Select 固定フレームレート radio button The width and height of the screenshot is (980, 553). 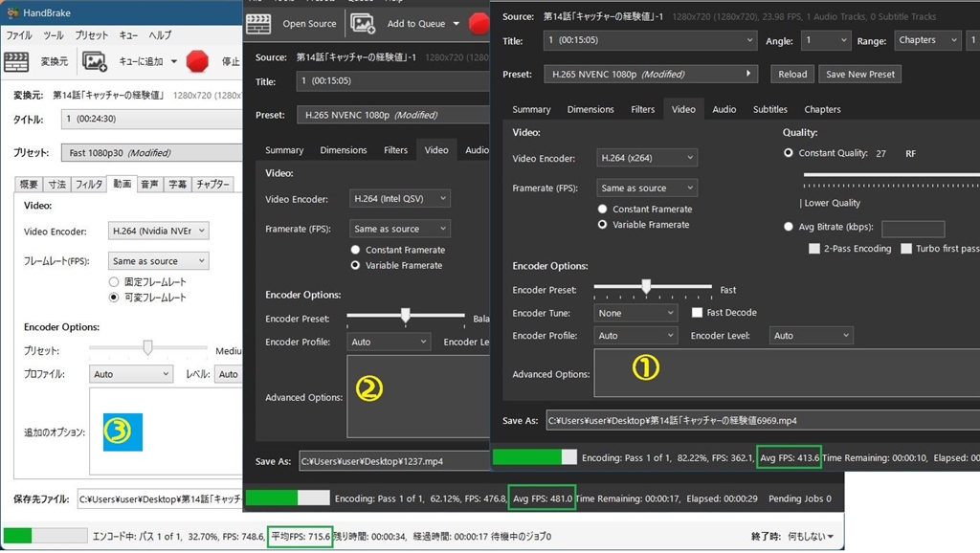115,282
